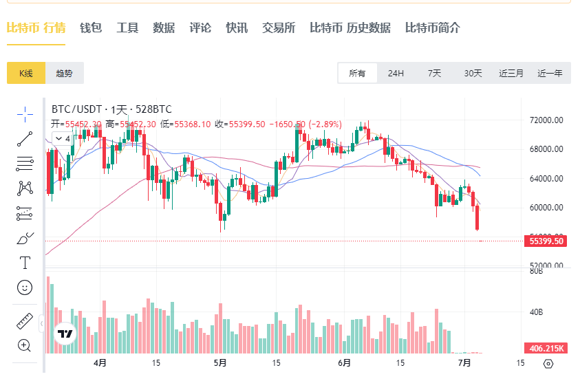Open the forecast position tool

pyautogui.click(x=25, y=213)
